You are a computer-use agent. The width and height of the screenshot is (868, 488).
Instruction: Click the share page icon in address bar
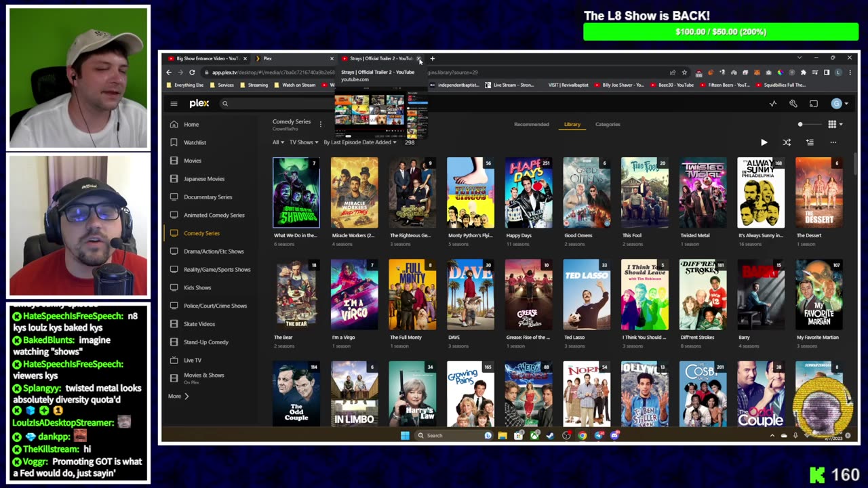coord(673,73)
